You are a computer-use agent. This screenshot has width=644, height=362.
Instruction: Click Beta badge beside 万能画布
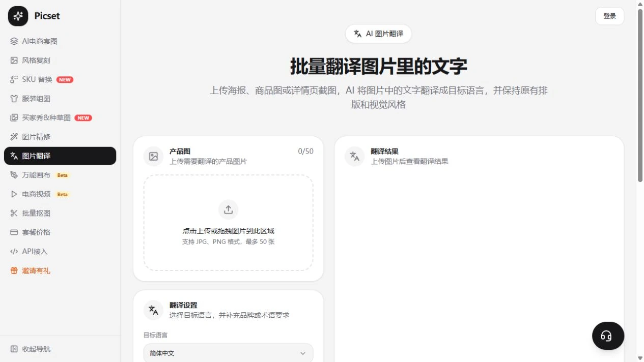click(x=62, y=175)
